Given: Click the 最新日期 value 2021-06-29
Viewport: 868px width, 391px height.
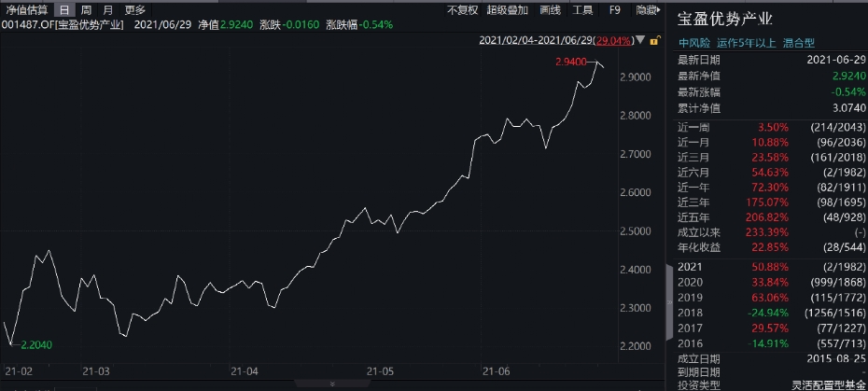Looking at the screenshot, I should point(836,60).
